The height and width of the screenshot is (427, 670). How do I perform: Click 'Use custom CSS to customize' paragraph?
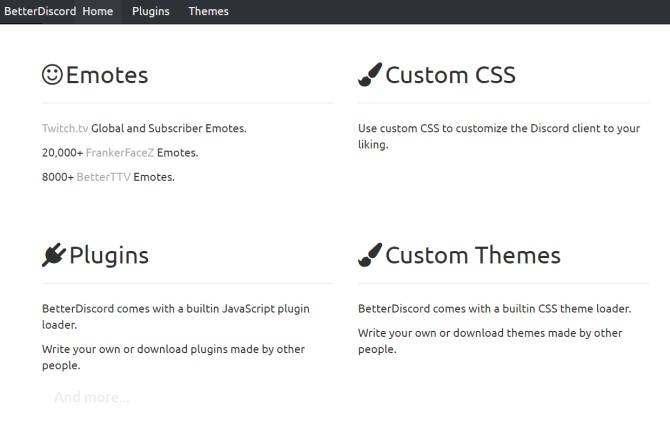coord(499,136)
